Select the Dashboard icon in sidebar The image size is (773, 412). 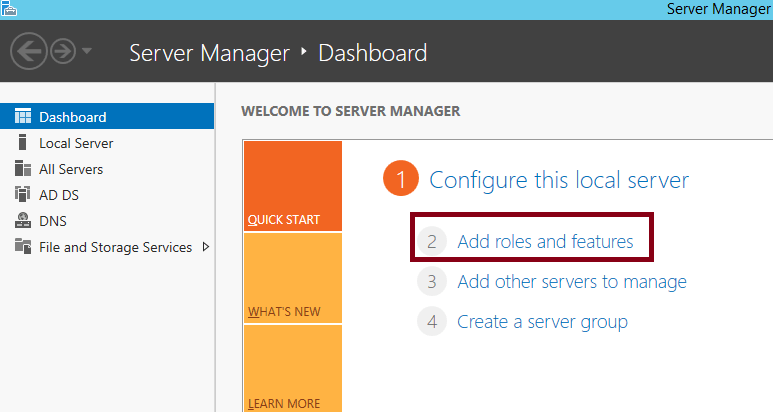23,117
